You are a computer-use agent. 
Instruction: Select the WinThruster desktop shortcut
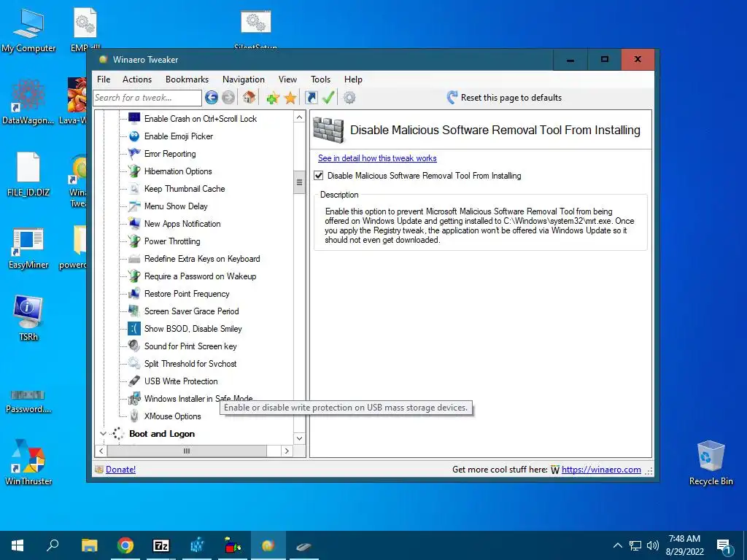click(x=28, y=462)
